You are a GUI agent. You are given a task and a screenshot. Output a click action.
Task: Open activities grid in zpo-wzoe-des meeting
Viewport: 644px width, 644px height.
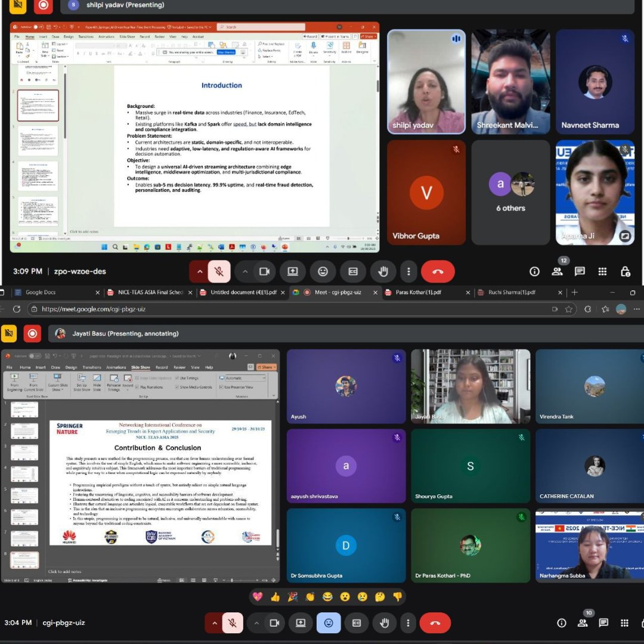pyautogui.click(x=602, y=271)
